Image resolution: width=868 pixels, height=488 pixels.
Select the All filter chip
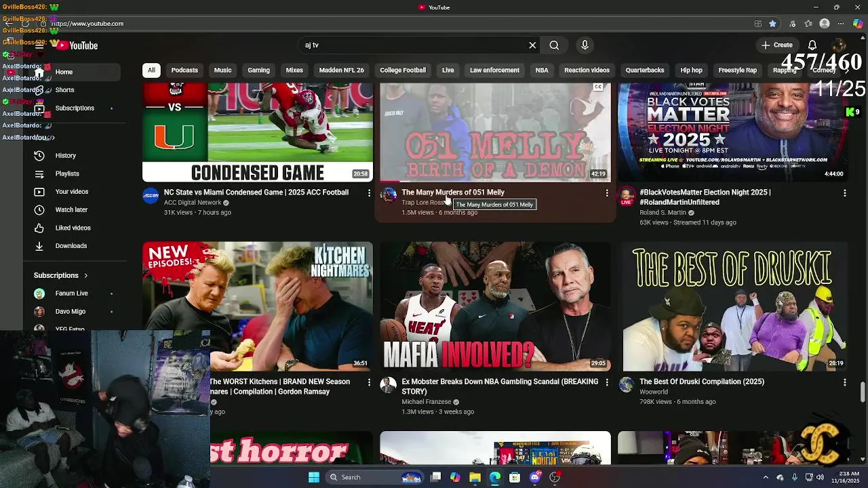pyautogui.click(x=151, y=70)
